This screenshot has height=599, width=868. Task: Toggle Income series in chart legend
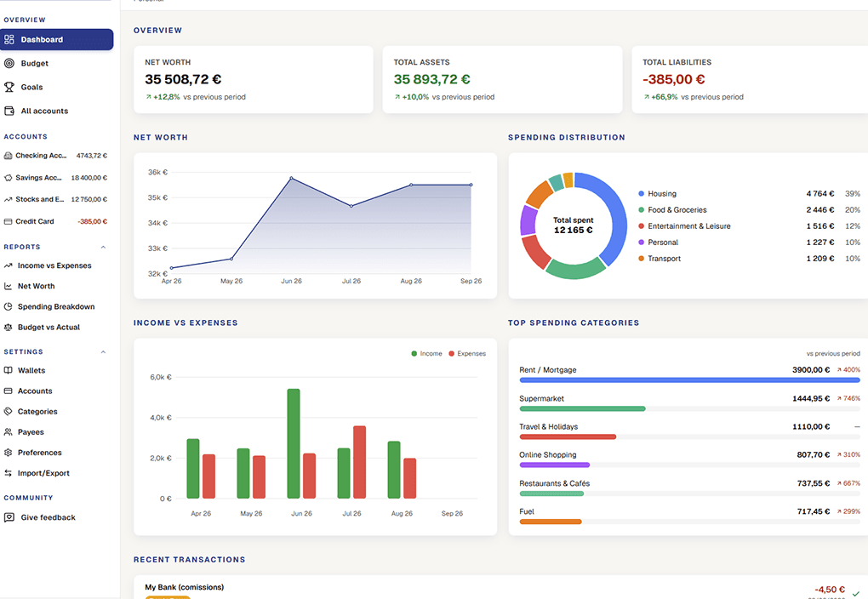click(426, 353)
